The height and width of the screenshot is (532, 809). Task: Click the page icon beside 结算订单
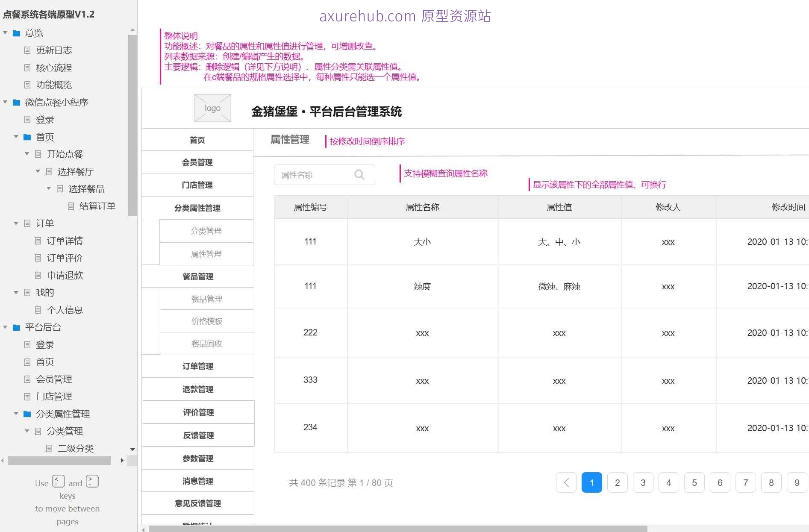[x=71, y=206]
